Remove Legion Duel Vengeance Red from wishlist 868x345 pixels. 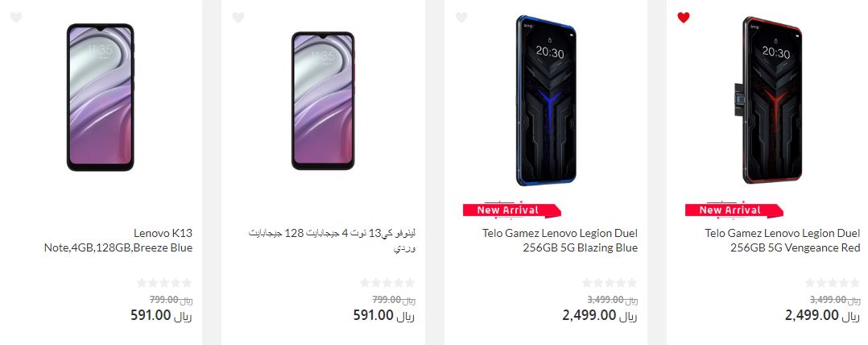pyautogui.click(x=684, y=18)
